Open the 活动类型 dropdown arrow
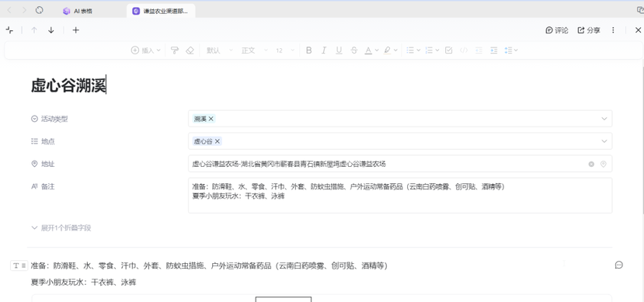This screenshot has height=302, width=644. coord(604,119)
